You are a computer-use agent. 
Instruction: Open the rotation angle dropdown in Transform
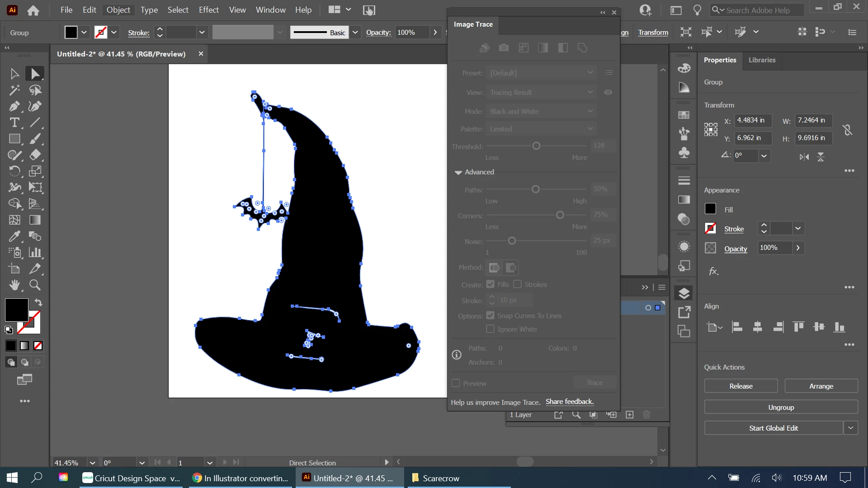[x=764, y=156]
